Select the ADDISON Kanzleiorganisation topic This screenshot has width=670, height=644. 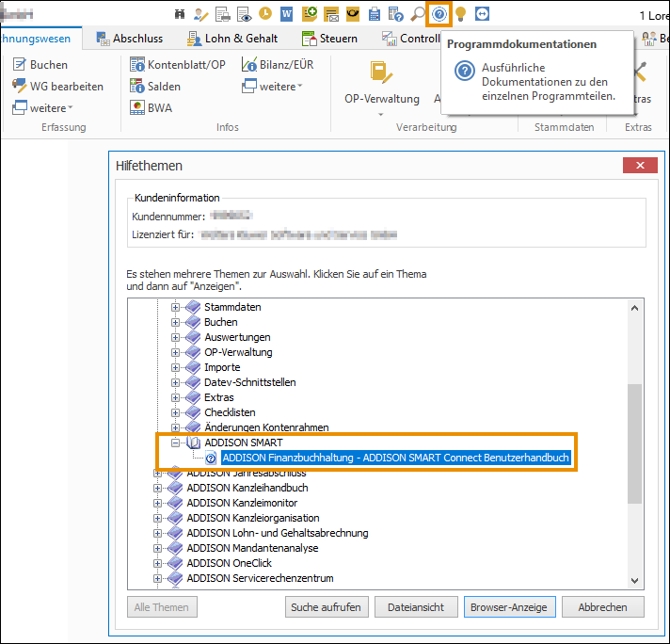click(x=252, y=518)
